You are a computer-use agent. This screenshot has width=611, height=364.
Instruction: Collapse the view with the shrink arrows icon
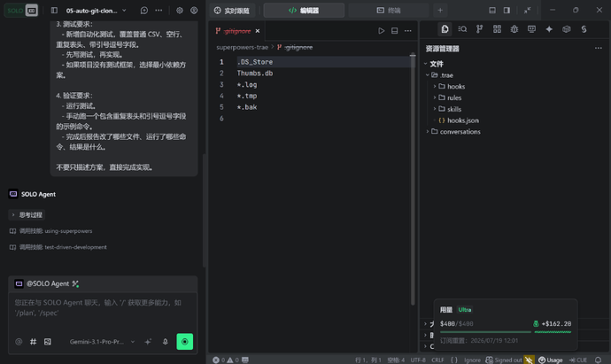coord(527,11)
